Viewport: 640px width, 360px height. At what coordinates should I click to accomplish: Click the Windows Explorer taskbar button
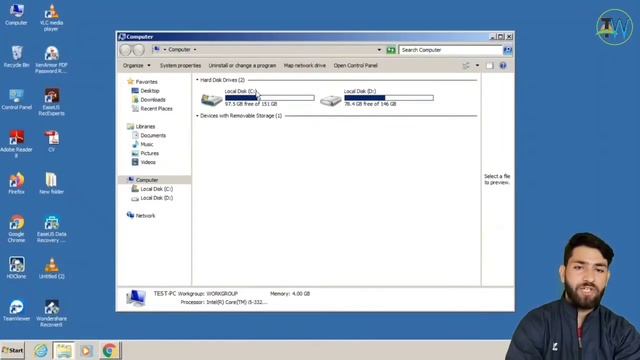[63, 351]
